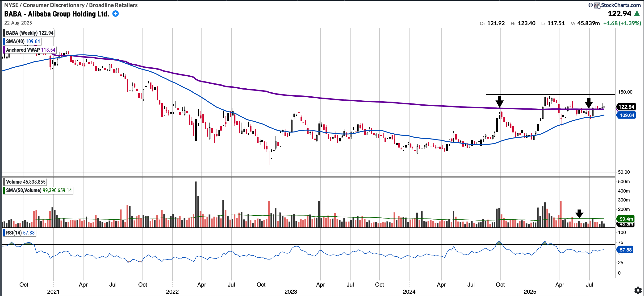
Task: Select the SMA(50,Volume) legend label
Action: pyautogui.click(x=24, y=190)
